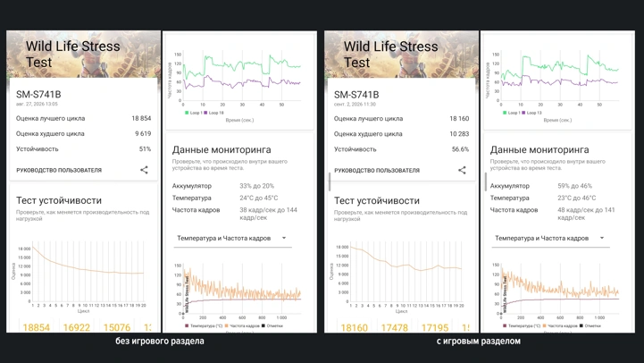Click Оценка лучшего цикла label next to 18 854
Viewport: 644px width, 363px height.
tap(51, 118)
